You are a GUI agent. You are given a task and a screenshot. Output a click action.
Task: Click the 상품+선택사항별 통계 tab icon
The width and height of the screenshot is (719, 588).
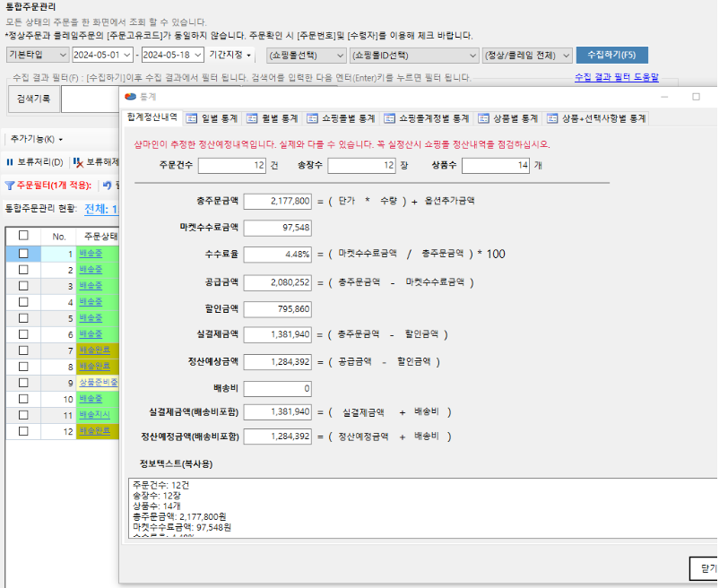tap(552, 118)
